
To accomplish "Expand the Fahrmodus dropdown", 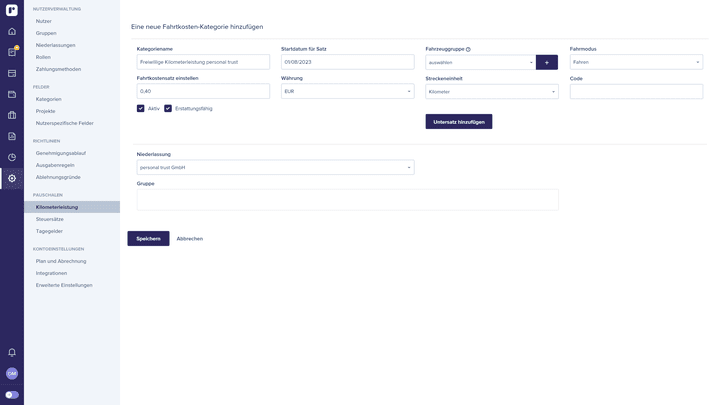I will point(636,62).
